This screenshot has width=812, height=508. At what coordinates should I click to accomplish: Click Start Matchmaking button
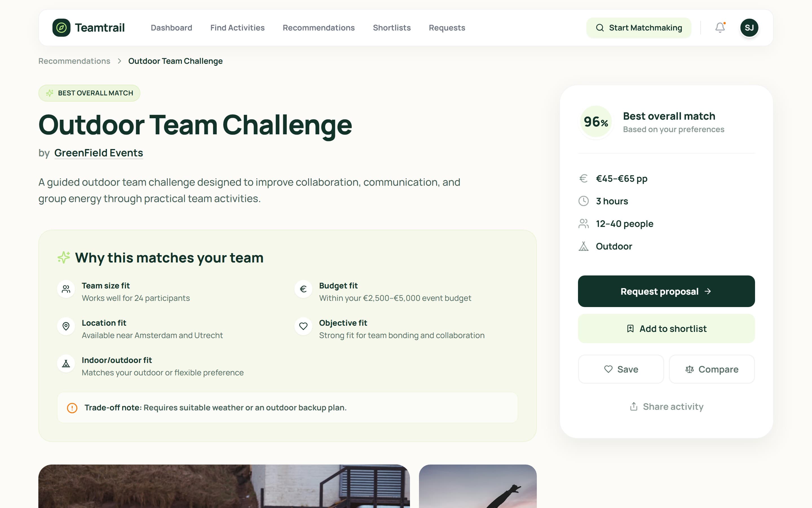(x=639, y=28)
